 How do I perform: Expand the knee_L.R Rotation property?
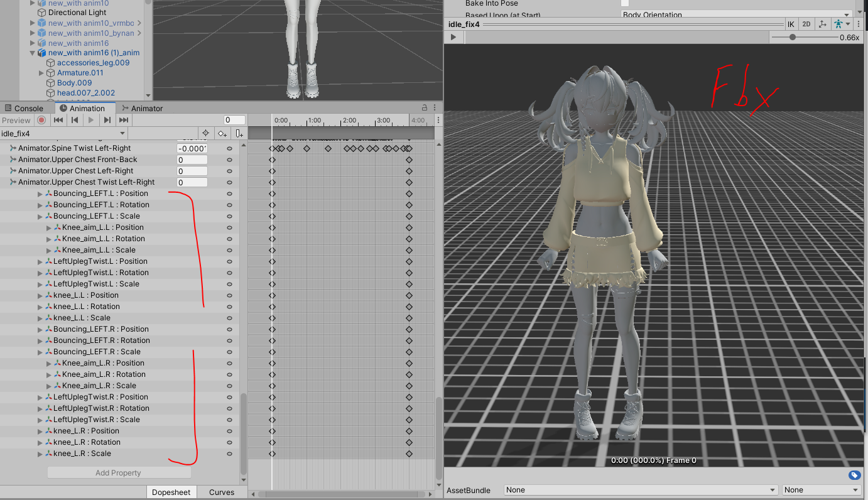(40, 442)
